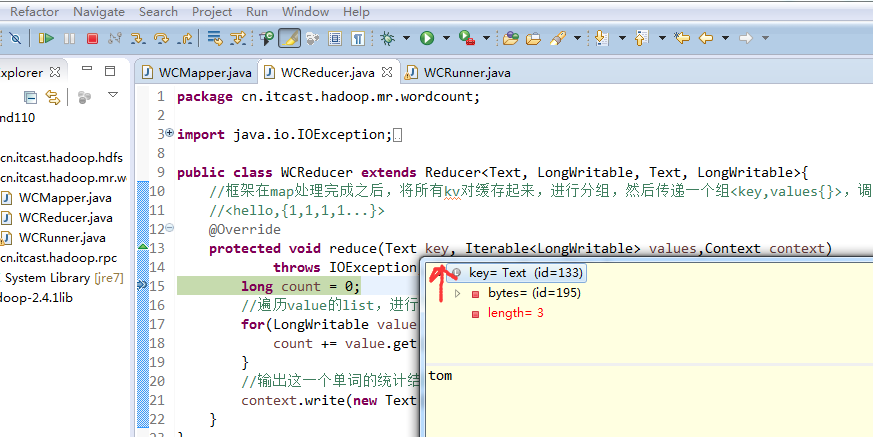Viewport: 873px width, 437px height.
Task: Toggle Mark Occurrences highlighter
Action: click(290, 38)
